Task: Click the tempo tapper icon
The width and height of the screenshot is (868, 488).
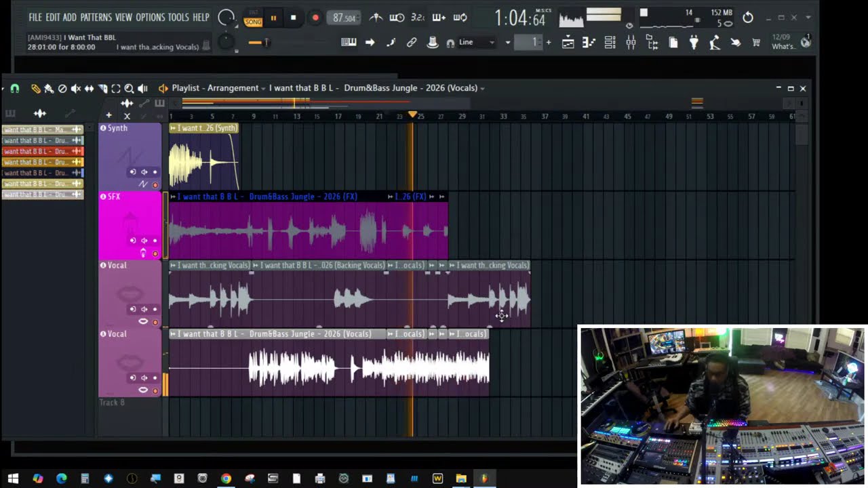Action: (714, 43)
